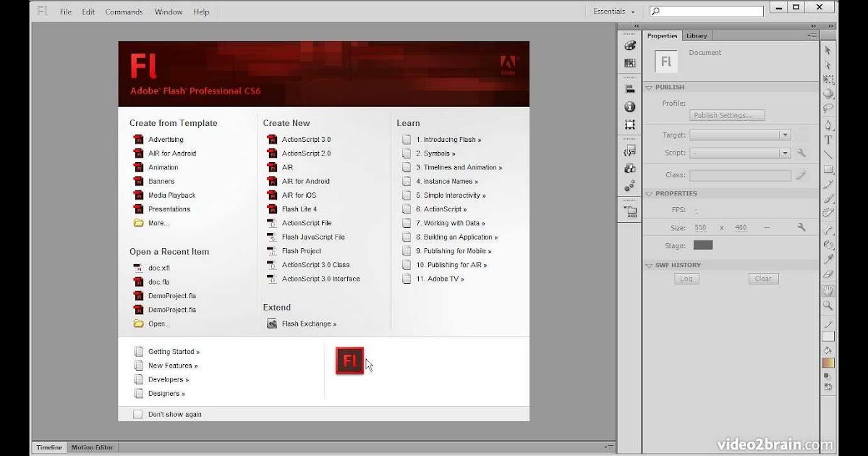Click the Log button
The width and height of the screenshot is (868, 456).
tap(686, 279)
